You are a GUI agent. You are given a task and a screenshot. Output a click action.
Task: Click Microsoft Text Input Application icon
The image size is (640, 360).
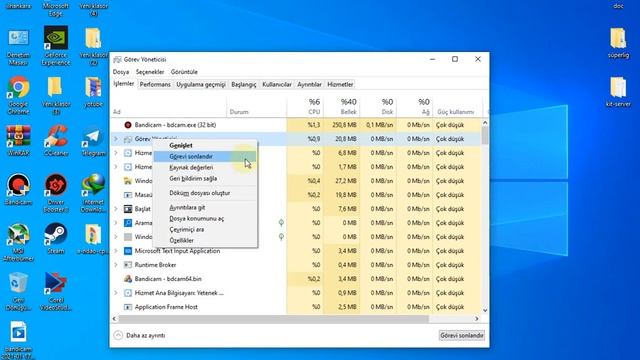(128, 251)
